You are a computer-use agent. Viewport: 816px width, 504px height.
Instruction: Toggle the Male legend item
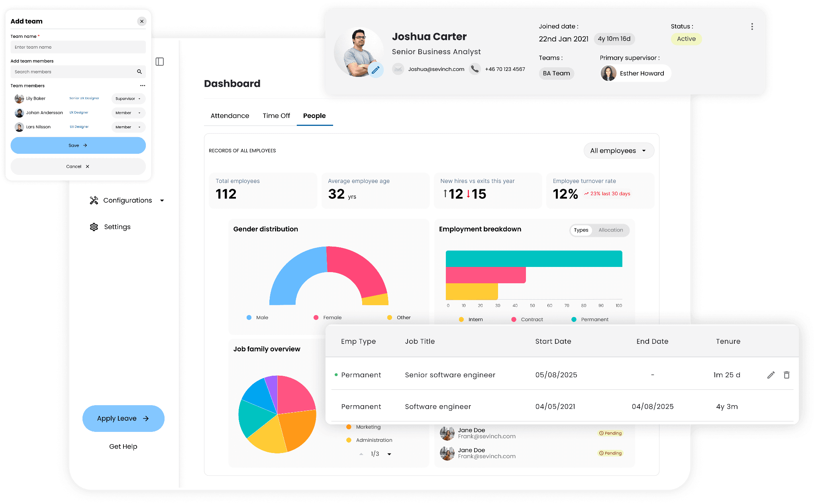[257, 318]
